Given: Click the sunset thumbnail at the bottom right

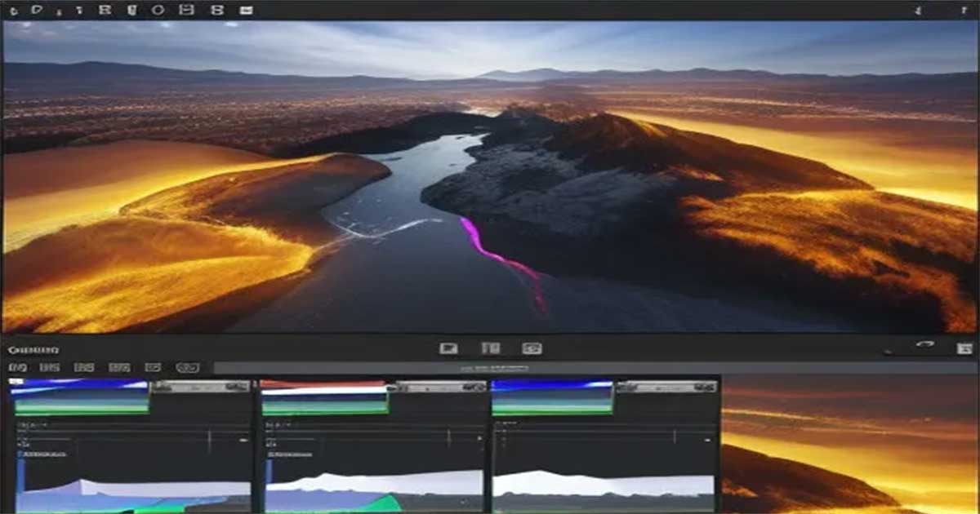Looking at the screenshot, I should click(849, 445).
